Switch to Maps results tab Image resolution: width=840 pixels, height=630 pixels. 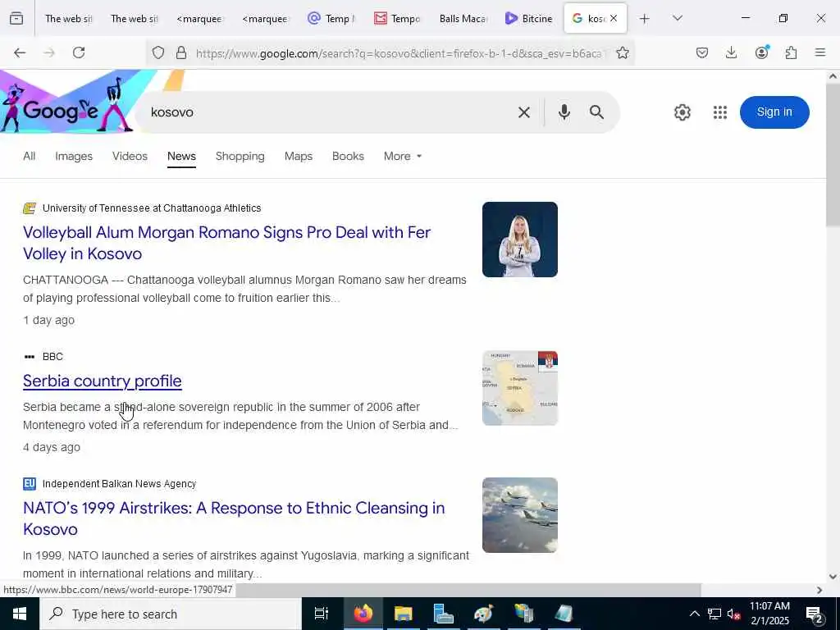[x=299, y=156]
